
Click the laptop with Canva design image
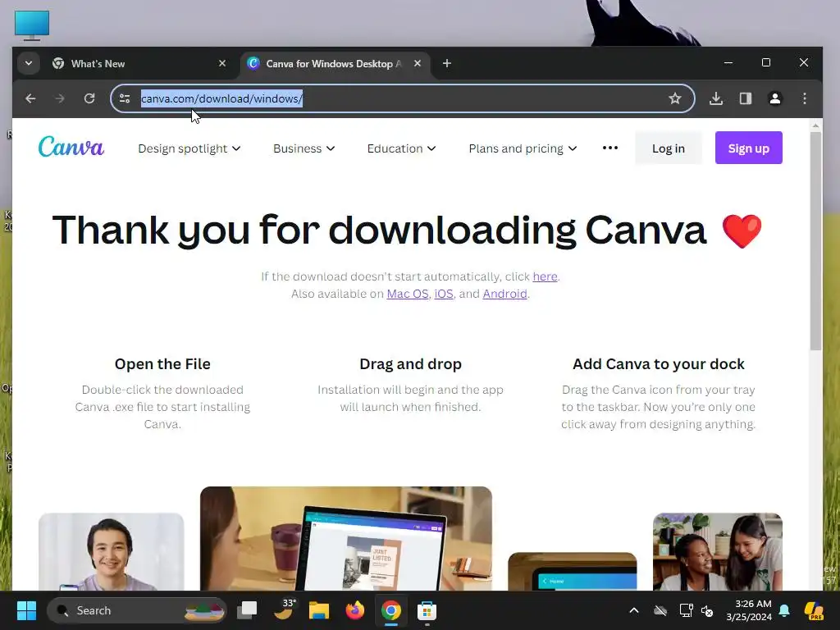point(346,538)
